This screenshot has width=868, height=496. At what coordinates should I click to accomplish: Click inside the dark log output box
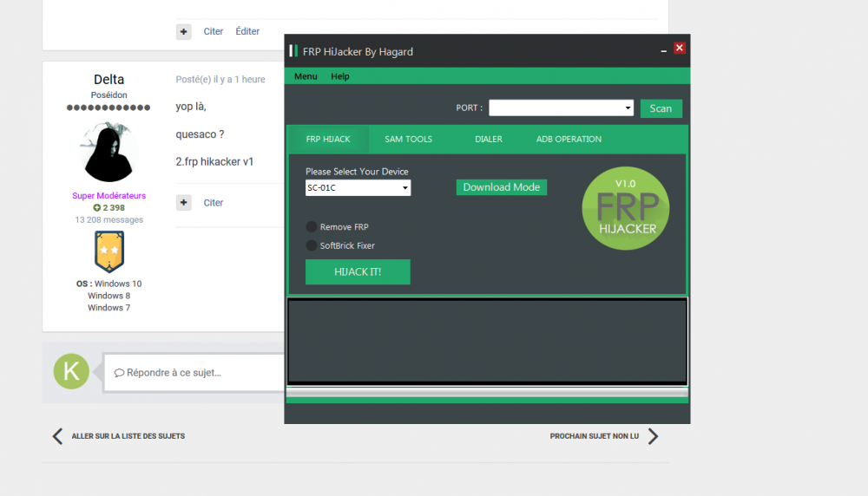(x=487, y=341)
